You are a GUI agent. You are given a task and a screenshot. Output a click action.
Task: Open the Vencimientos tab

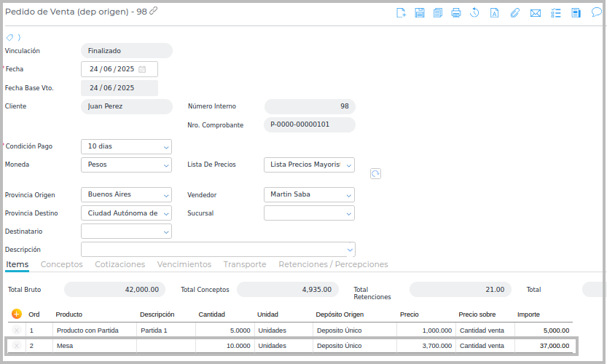184,264
